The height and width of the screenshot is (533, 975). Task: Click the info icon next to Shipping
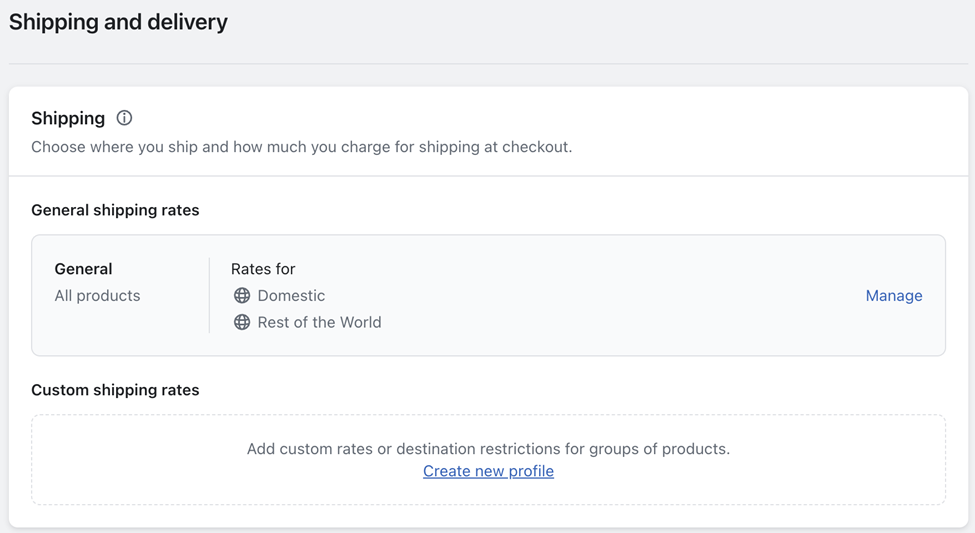point(124,118)
